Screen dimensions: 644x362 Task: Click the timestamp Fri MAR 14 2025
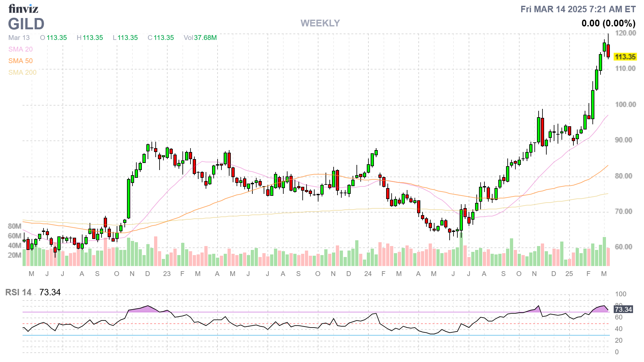pyautogui.click(x=578, y=9)
